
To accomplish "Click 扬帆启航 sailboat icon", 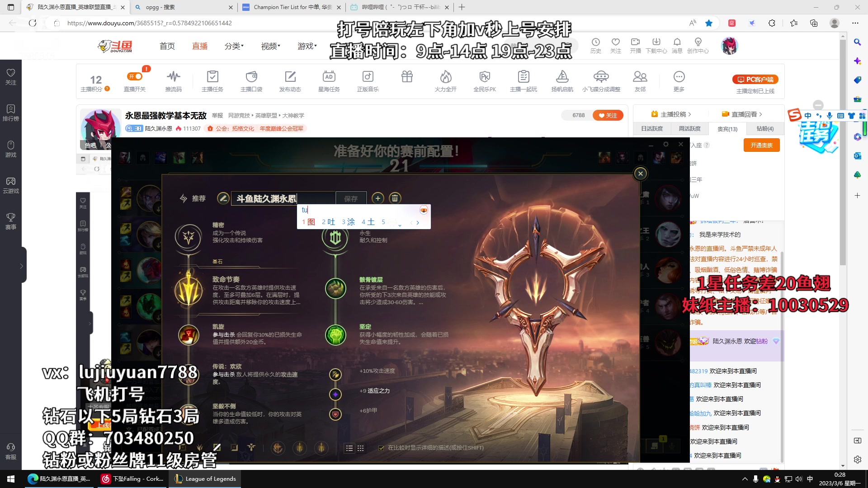I will (x=562, y=76).
